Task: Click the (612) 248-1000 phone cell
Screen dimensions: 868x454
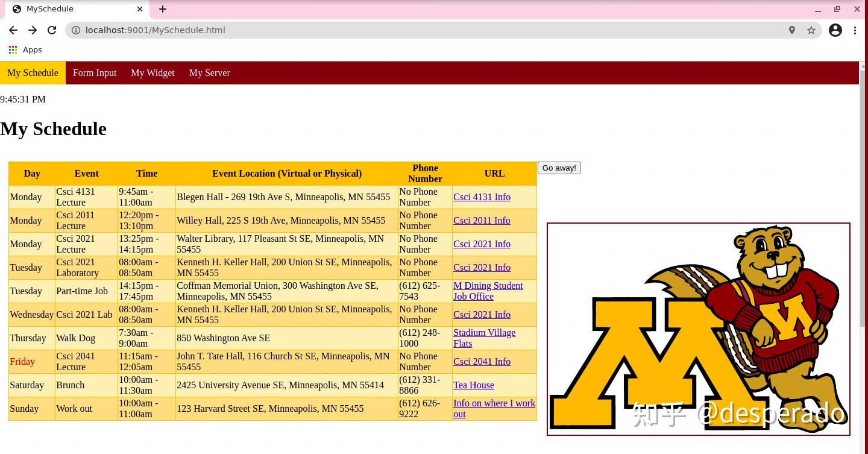Action: coord(425,338)
